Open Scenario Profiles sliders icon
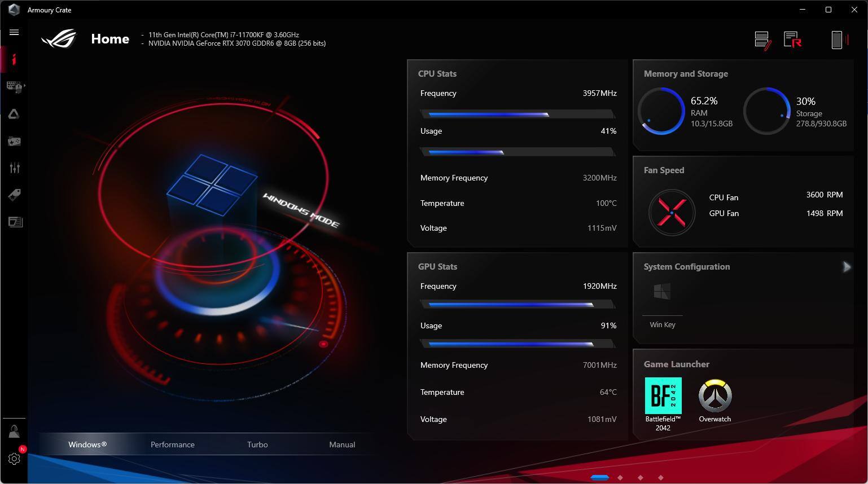 click(x=14, y=168)
